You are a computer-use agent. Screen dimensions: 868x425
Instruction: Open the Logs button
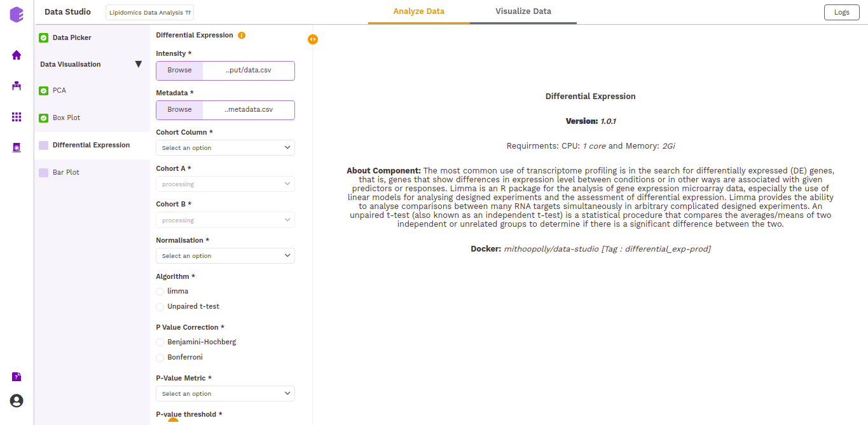pos(841,12)
